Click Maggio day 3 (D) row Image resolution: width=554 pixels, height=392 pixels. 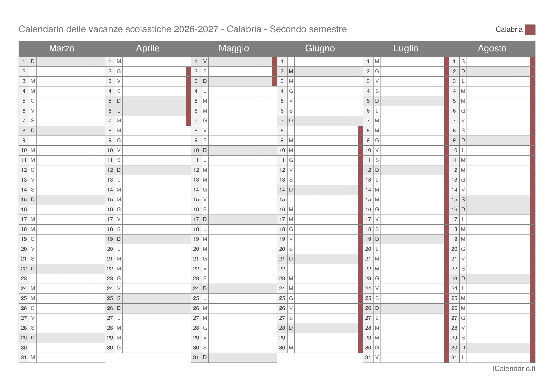pyautogui.click(x=234, y=81)
